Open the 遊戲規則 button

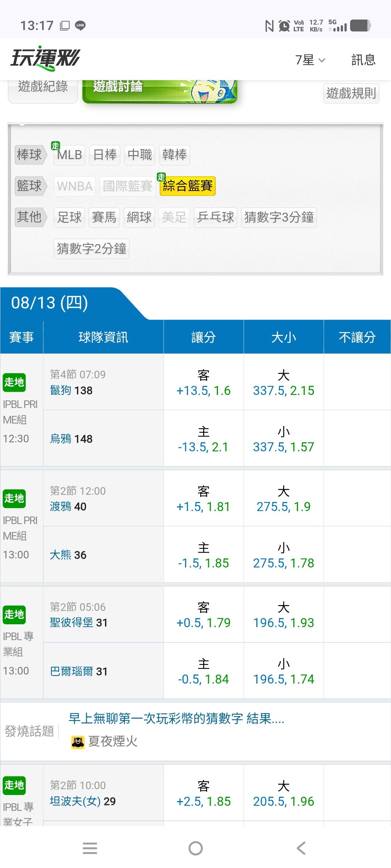[x=351, y=93]
